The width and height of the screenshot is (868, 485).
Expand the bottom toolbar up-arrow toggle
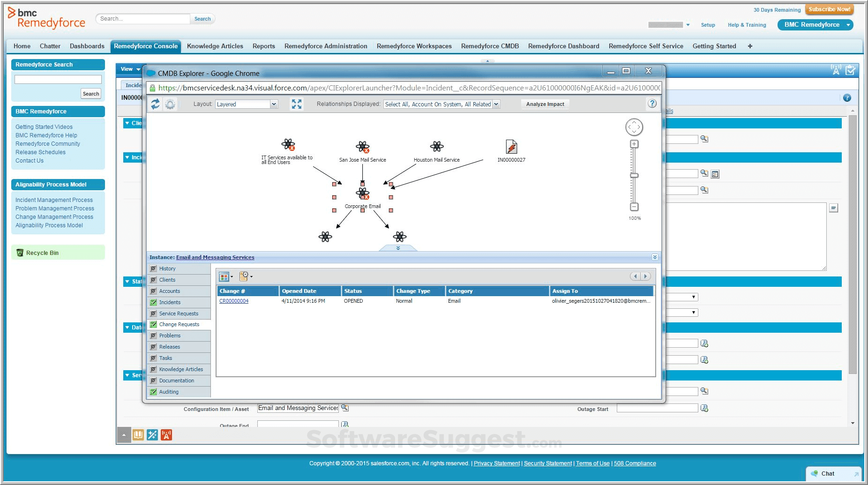[124, 435]
